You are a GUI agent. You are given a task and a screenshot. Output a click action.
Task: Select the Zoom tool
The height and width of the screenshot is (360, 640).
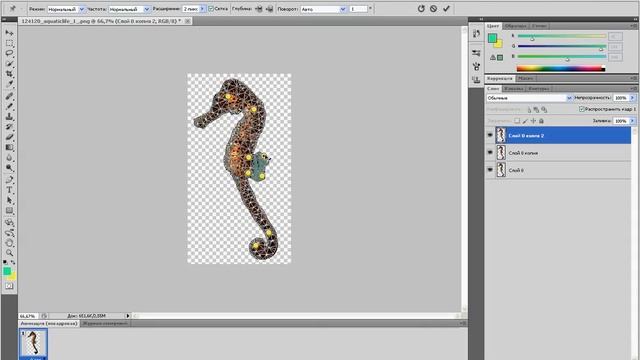coord(9,253)
